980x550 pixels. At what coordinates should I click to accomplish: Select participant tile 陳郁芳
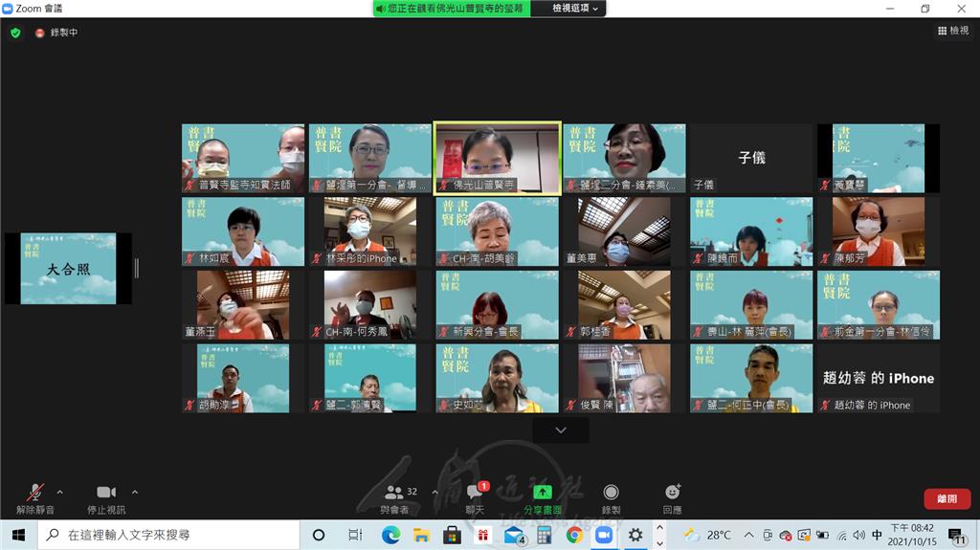879,231
